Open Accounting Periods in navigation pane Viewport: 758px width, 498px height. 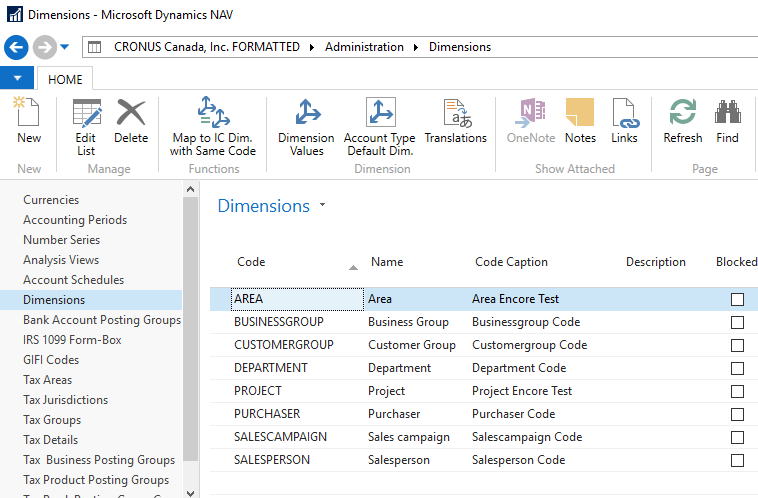click(75, 220)
